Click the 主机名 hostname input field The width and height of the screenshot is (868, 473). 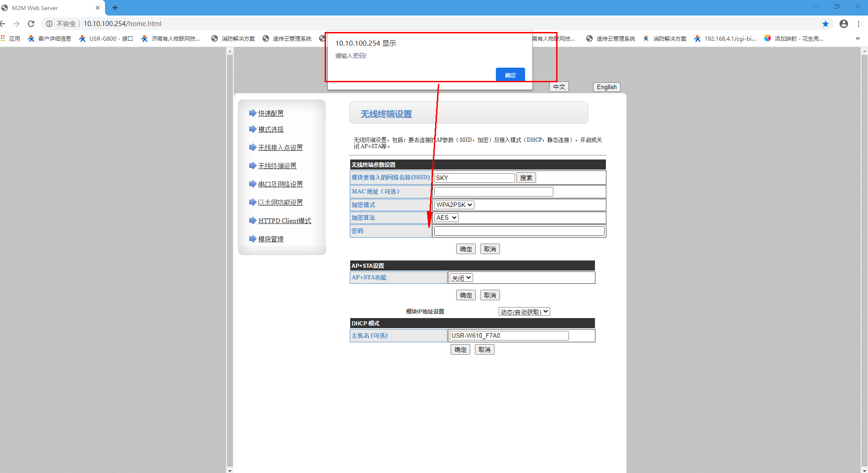(x=509, y=335)
